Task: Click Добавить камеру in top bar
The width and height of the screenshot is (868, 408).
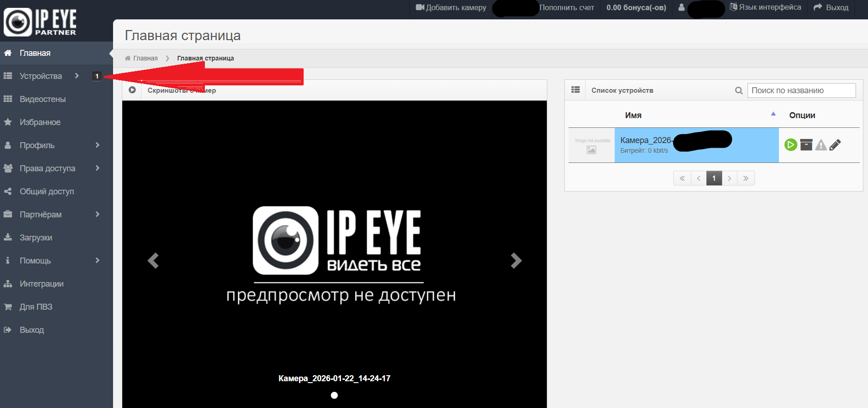Action: pyautogui.click(x=451, y=8)
